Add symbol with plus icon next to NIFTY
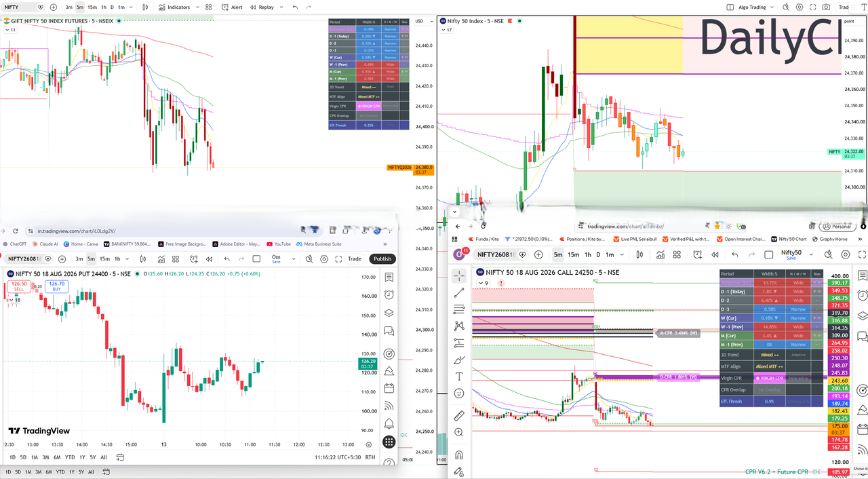This screenshot has height=479, width=868. [54, 7]
